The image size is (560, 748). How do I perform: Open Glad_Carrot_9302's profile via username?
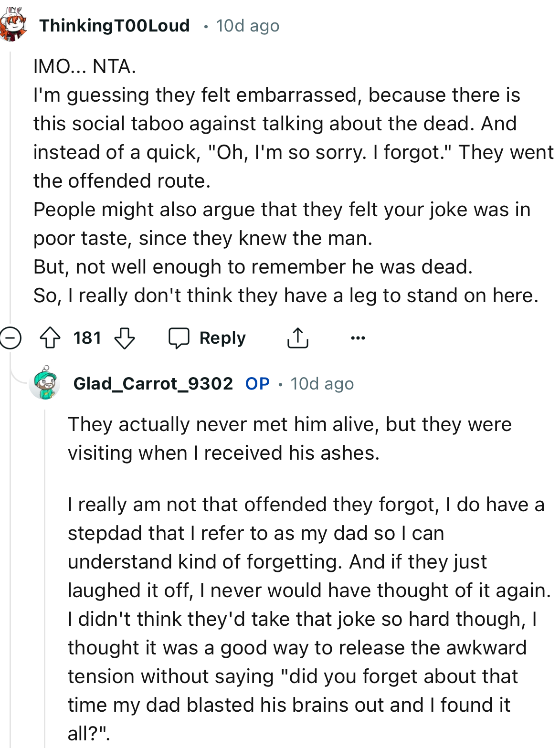pyautogui.click(x=154, y=383)
